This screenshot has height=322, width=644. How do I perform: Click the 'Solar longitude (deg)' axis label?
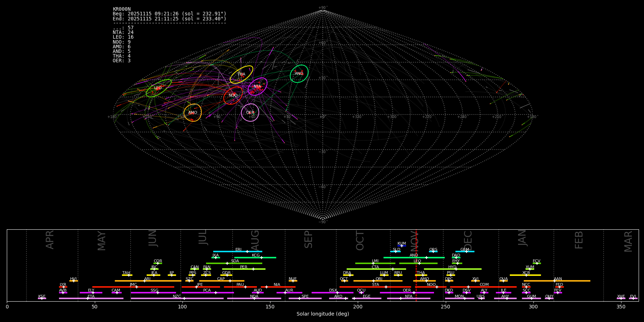322,314
